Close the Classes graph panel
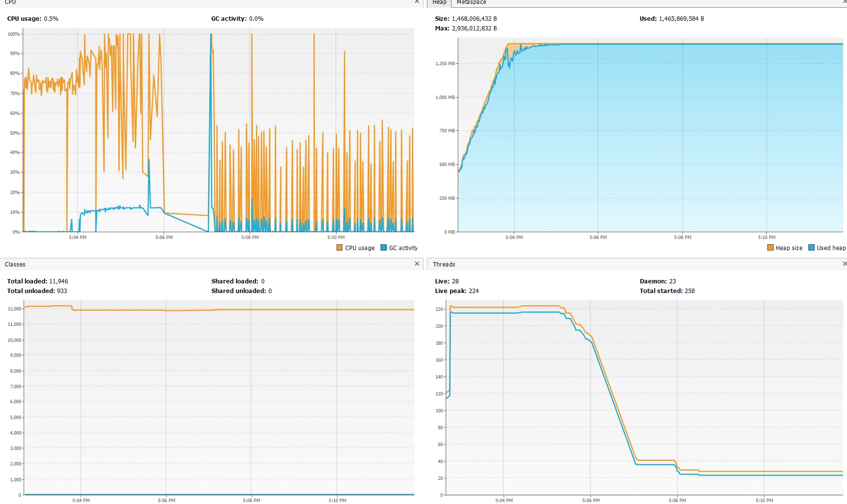 click(x=417, y=264)
